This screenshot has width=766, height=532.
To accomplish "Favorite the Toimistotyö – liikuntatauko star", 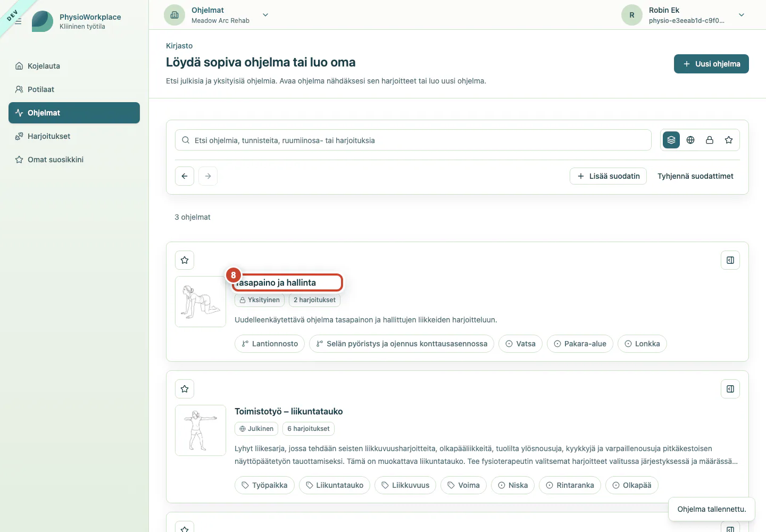I will 185,389.
